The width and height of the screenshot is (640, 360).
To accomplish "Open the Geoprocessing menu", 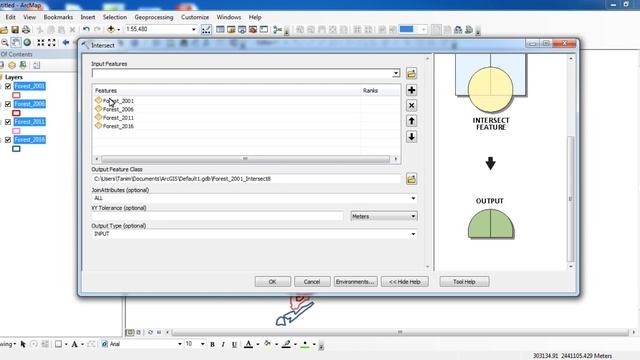I will (154, 17).
